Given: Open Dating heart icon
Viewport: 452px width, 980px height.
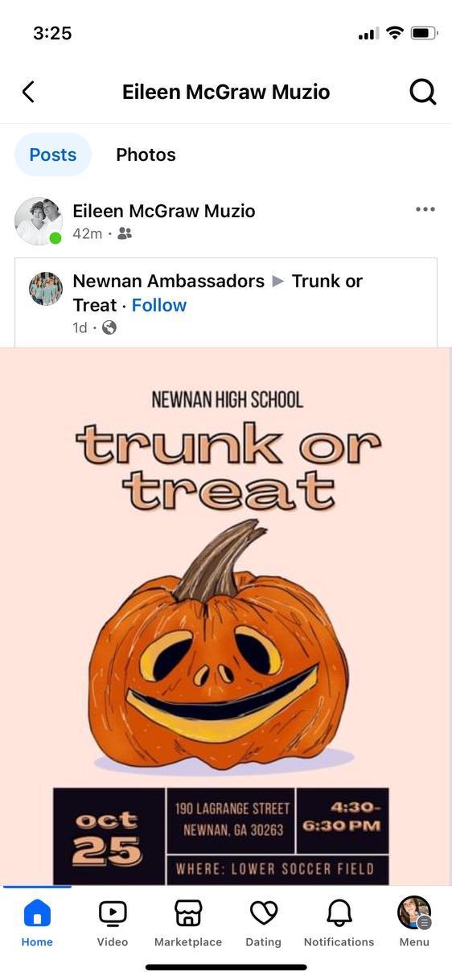Looking at the screenshot, I should point(264,923).
